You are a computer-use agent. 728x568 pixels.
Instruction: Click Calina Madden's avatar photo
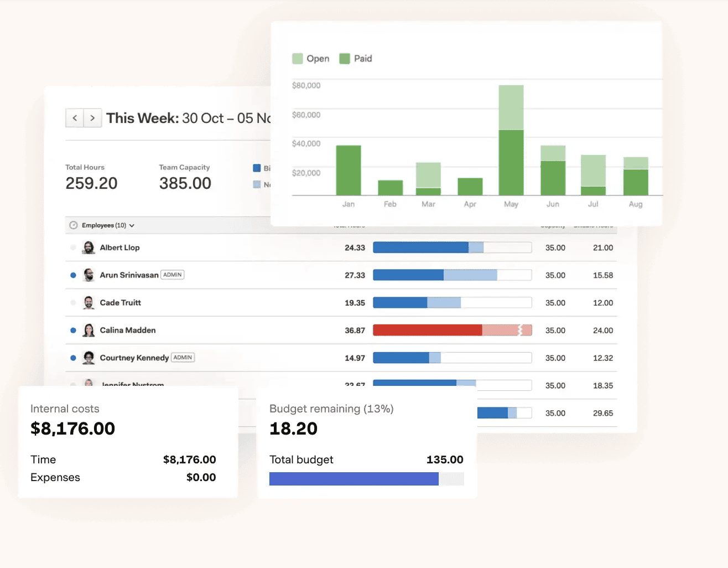click(x=89, y=331)
